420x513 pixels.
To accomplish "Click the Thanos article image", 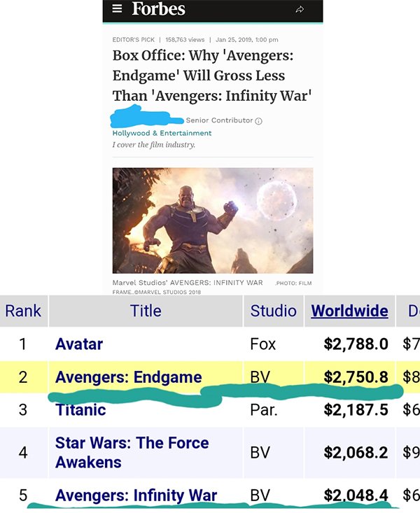I will coord(212,220).
